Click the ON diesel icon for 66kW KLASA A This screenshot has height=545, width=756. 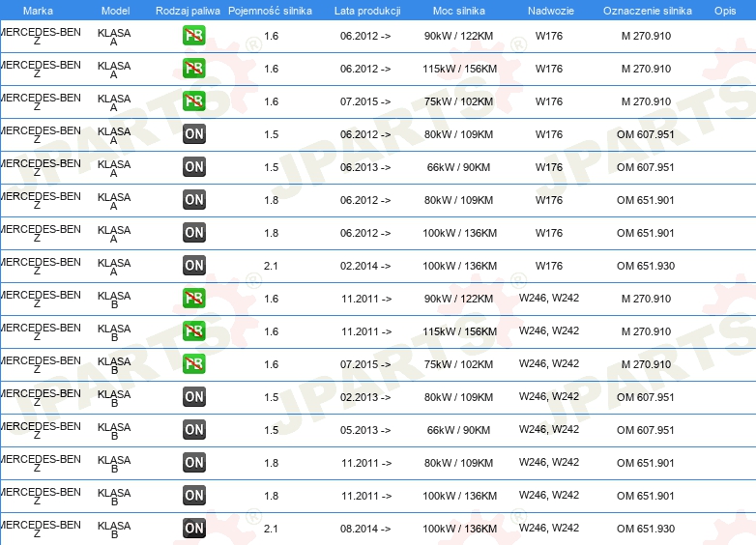pyautogui.click(x=193, y=167)
